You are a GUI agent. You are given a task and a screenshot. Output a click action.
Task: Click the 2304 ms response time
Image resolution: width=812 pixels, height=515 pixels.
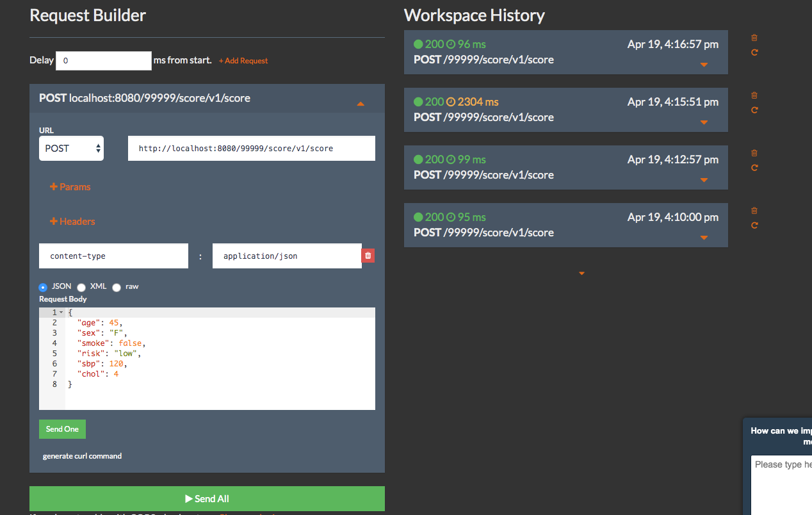tap(478, 102)
